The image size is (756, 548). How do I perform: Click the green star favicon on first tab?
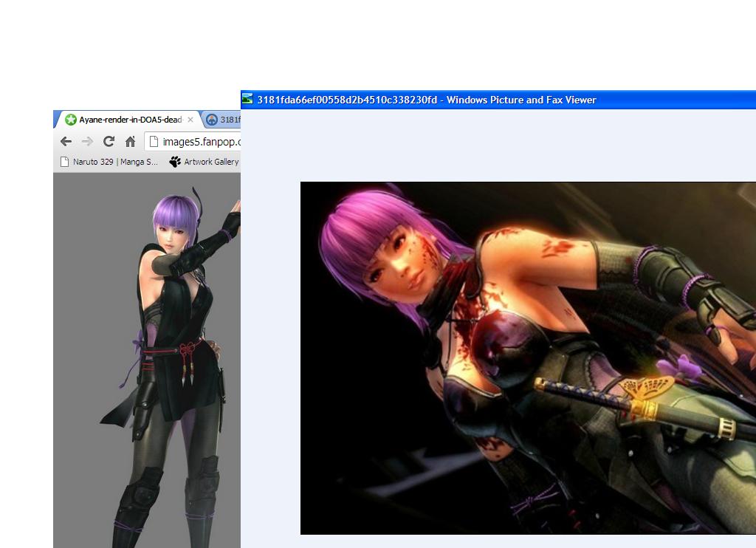coord(71,120)
